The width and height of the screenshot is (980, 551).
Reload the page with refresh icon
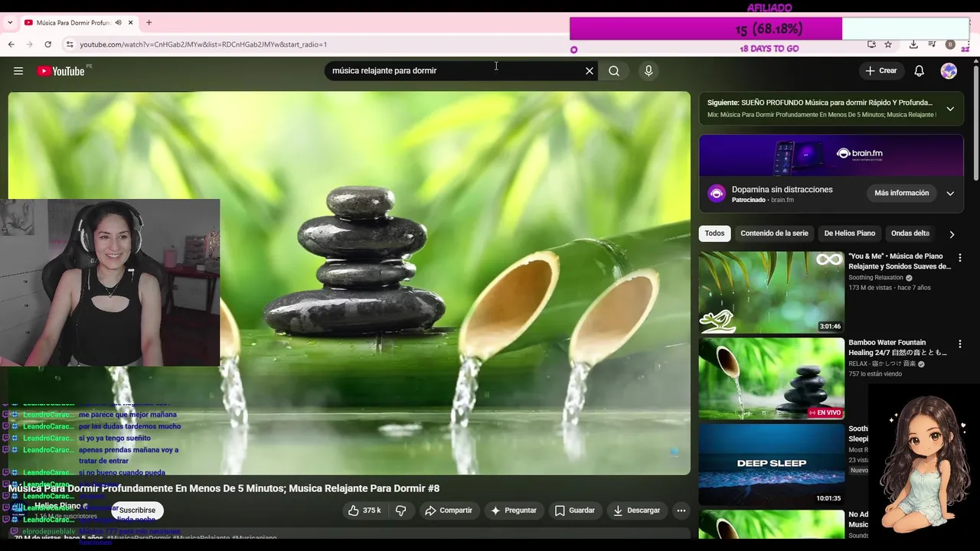pyautogui.click(x=47, y=44)
